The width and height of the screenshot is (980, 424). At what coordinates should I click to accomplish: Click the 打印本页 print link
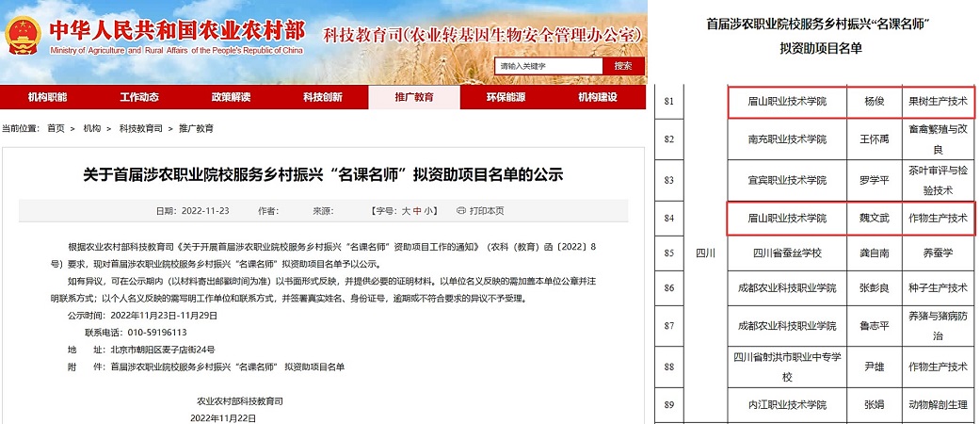coord(487,211)
